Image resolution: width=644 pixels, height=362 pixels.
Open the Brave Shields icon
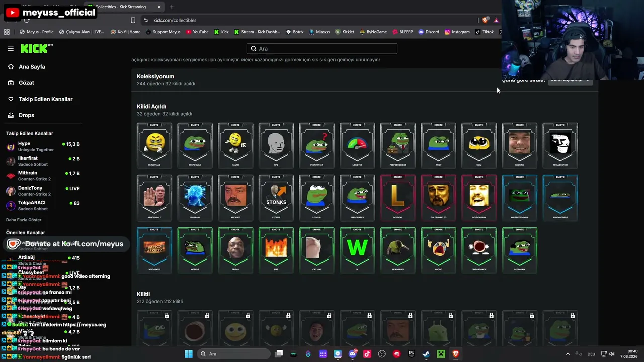tap(485, 20)
